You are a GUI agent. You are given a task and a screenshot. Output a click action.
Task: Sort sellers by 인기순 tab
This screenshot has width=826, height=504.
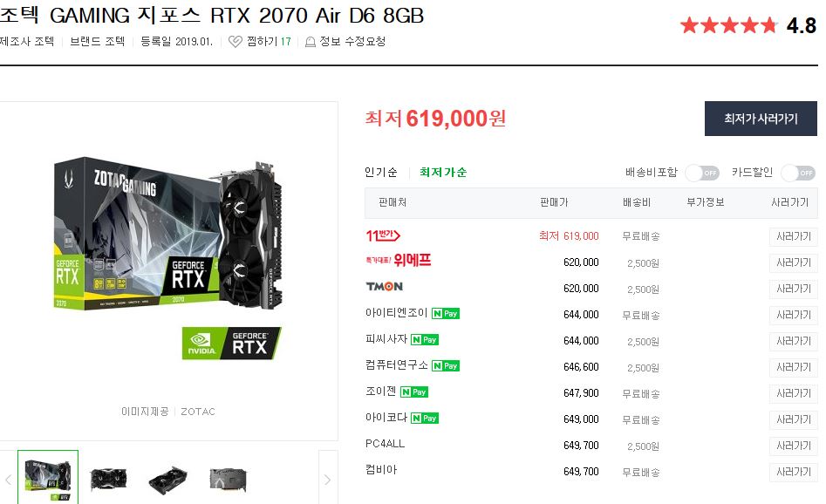(381, 172)
